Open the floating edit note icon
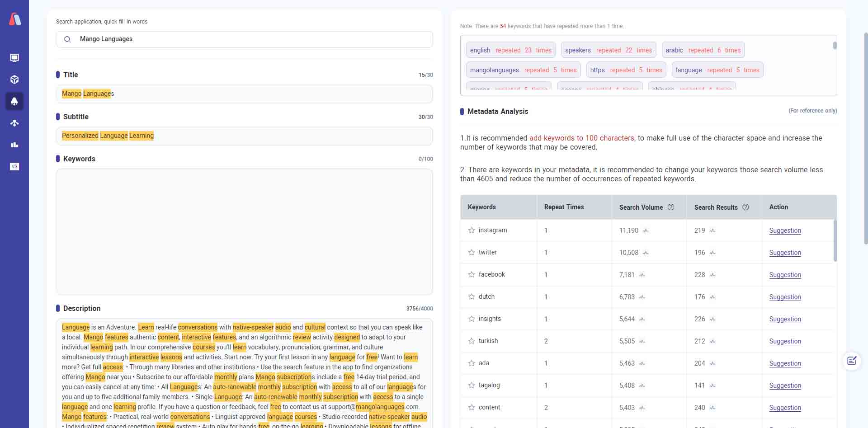868x428 pixels. [852, 361]
